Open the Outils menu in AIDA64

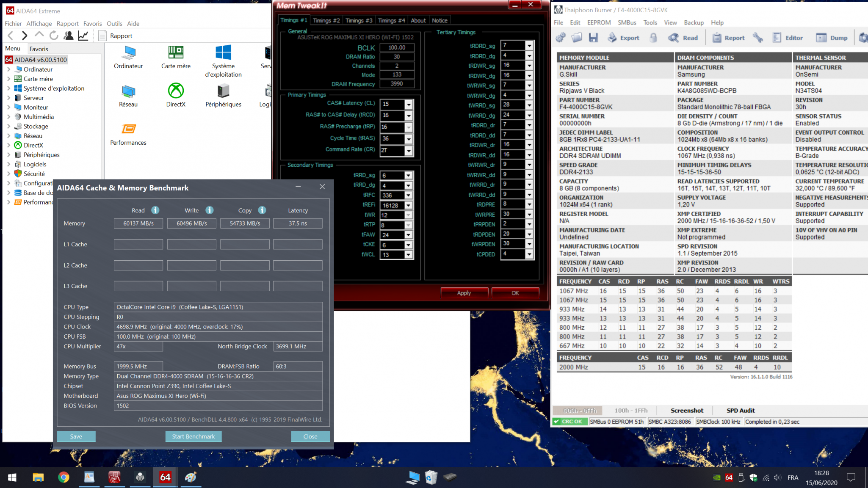tap(114, 24)
